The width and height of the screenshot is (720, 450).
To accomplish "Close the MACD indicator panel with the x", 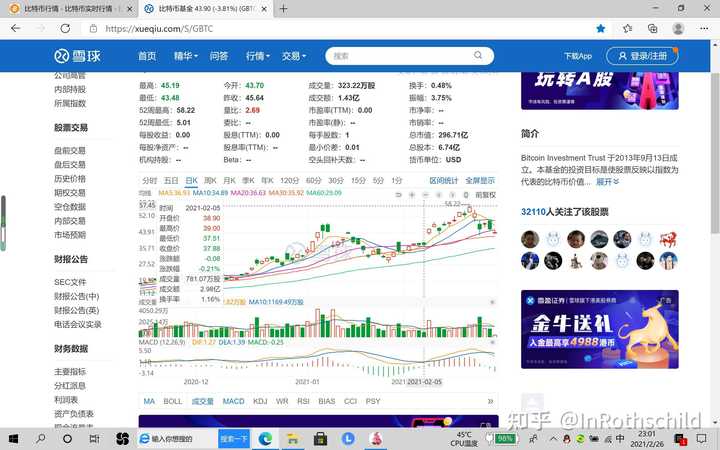I will (492, 342).
